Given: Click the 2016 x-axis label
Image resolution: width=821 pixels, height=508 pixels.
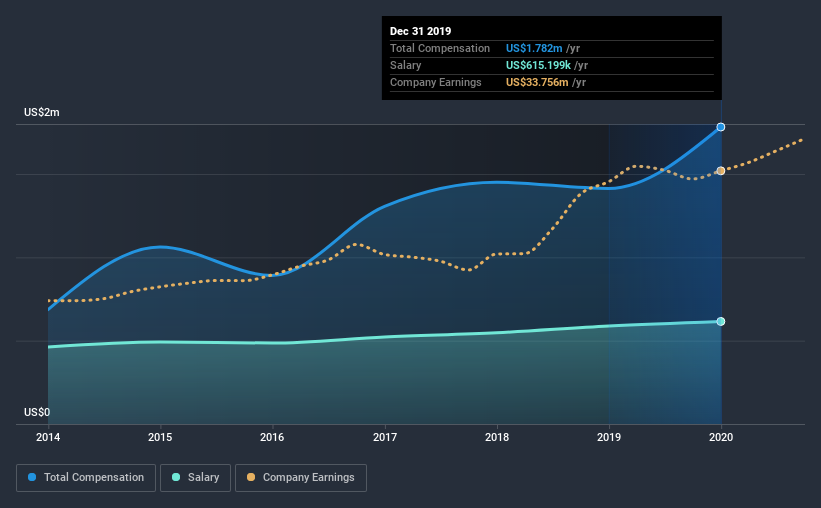Looking at the screenshot, I should click(x=272, y=437).
